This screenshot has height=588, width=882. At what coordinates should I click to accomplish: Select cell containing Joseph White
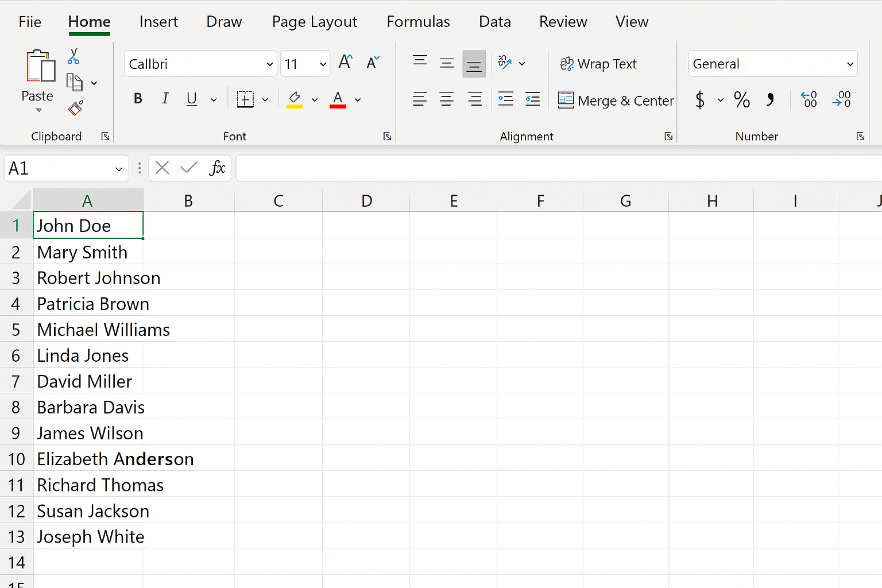88,536
